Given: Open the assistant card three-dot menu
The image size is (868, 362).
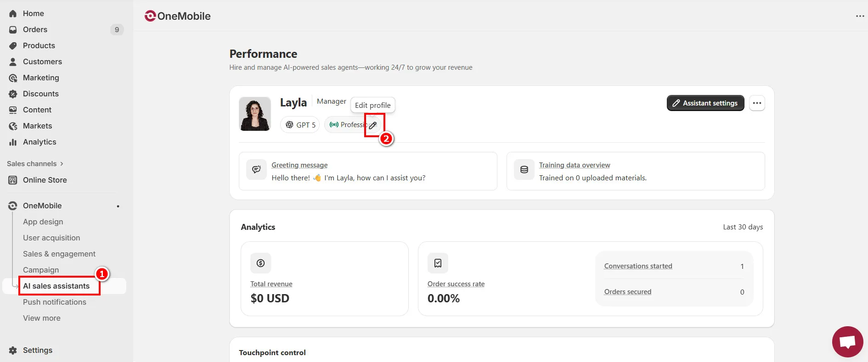Looking at the screenshot, I should (757, 103).
